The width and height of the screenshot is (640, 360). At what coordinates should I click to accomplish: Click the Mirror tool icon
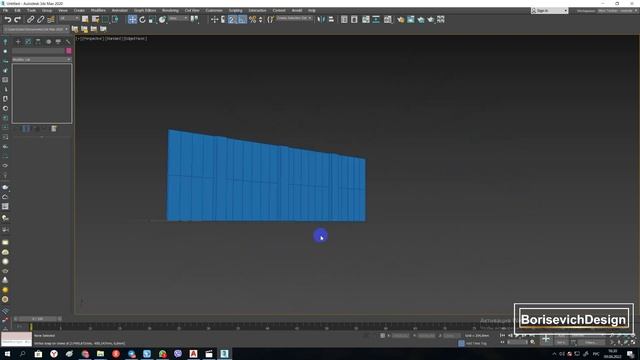click(x=321, y=19)
